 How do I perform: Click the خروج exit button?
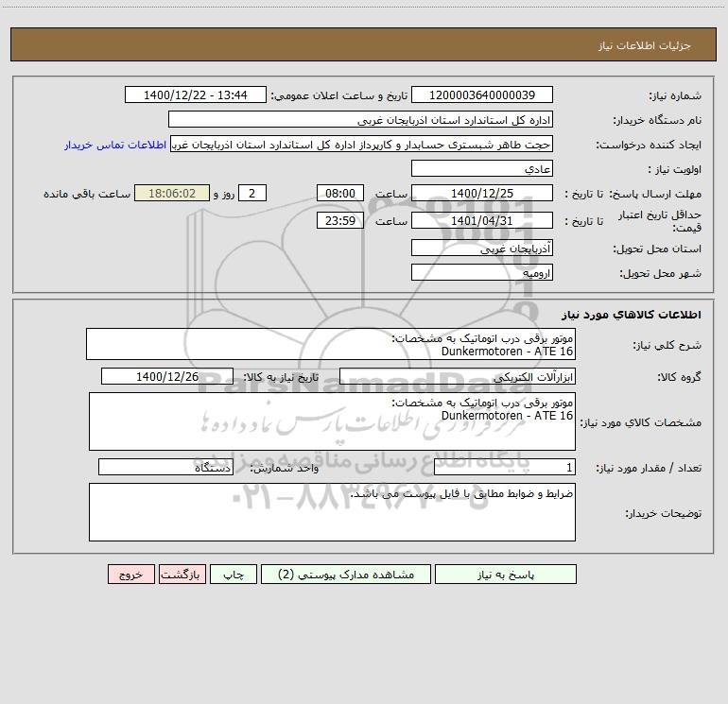point(130,574)
